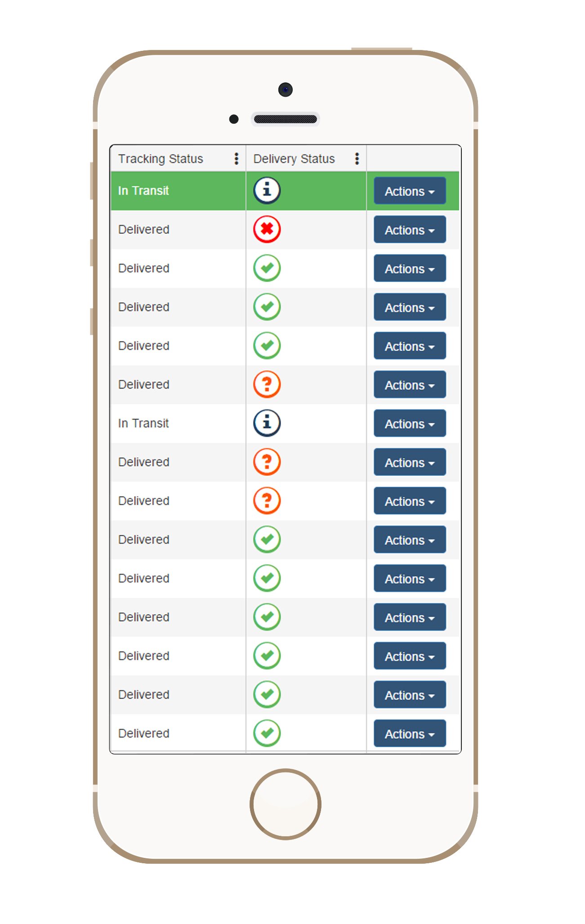Open Actions dropdown next to first orange question mark
585x924 pixels.
[410, 385]
